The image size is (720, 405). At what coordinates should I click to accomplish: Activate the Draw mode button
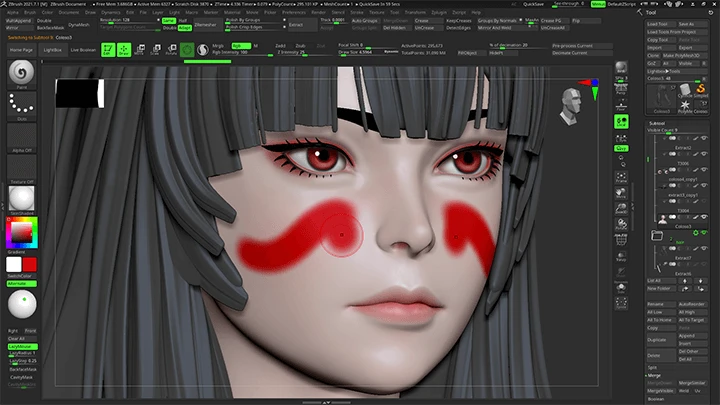[124, 50]
